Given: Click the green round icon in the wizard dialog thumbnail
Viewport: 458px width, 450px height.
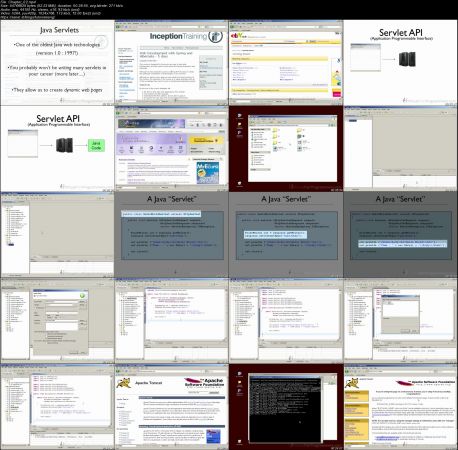Looking at the screenshot, I should 82,295.
